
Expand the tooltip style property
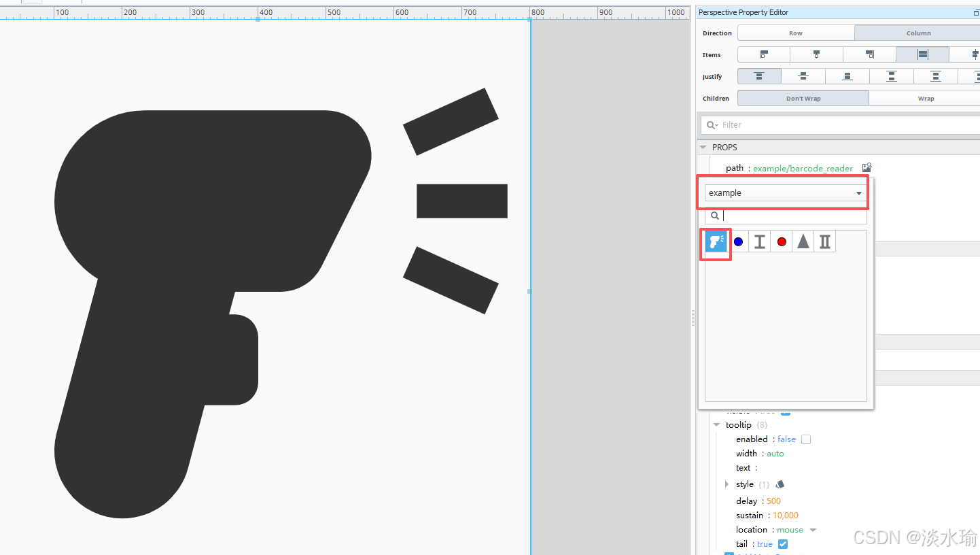(x=727, y=484)
